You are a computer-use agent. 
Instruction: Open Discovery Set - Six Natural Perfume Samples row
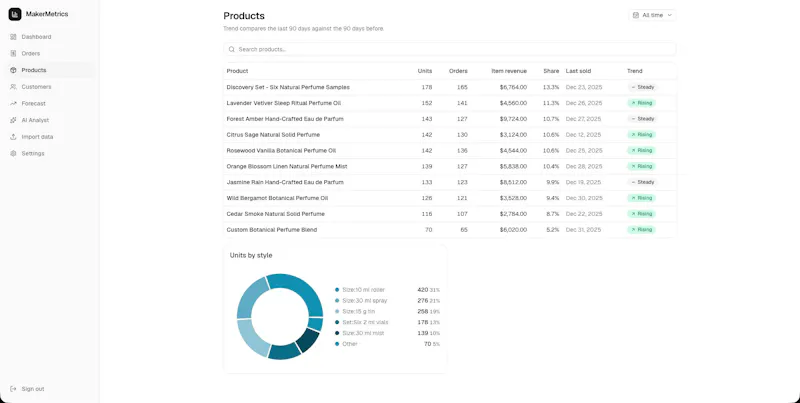449,87
